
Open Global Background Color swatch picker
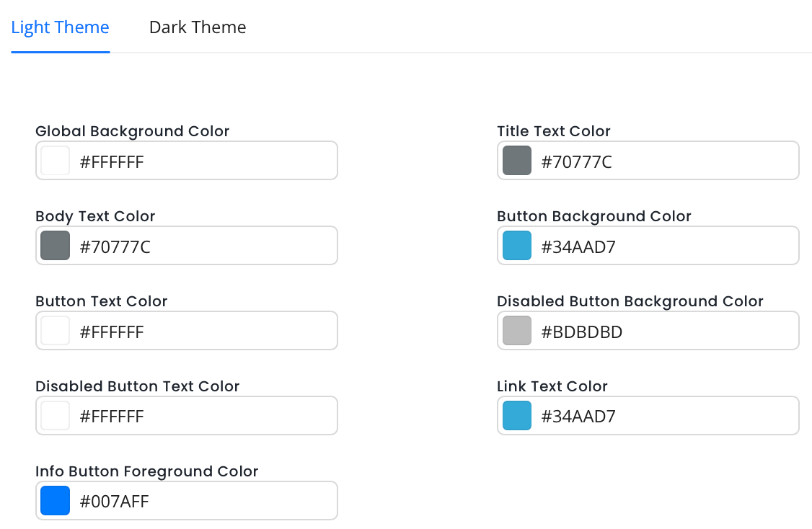56,161
